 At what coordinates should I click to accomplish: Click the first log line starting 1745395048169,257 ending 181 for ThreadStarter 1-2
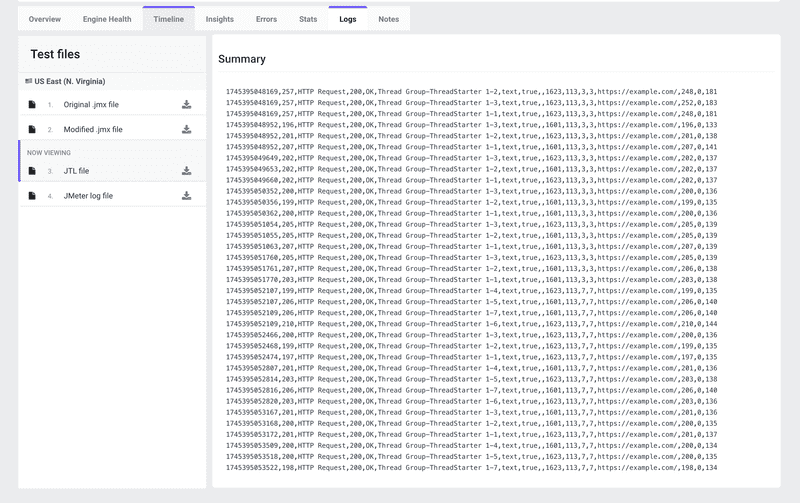pos(471,92)
